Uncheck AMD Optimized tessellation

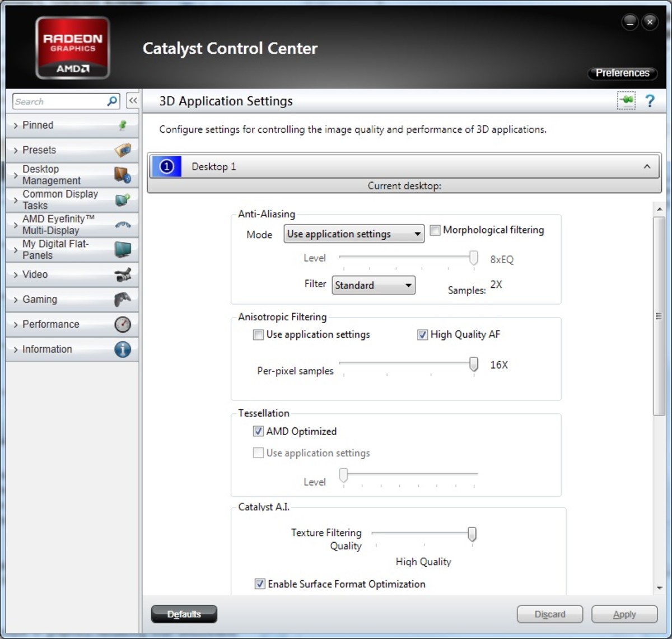tap(258, 431)
